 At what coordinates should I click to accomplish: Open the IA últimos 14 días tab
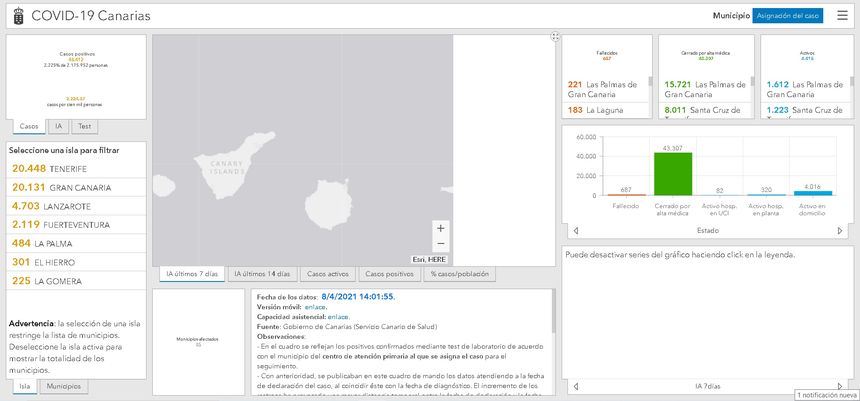260,274
